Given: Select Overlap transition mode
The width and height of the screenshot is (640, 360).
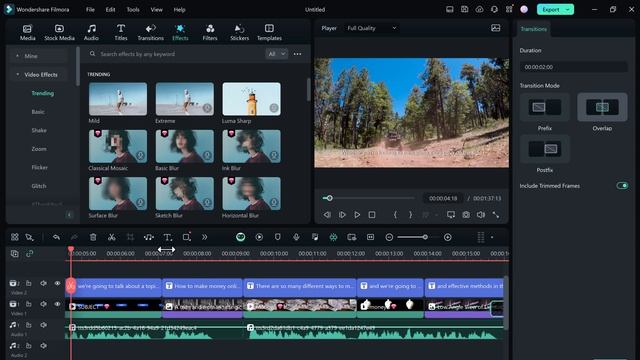Looking at the screenshot, I should 602,107.
